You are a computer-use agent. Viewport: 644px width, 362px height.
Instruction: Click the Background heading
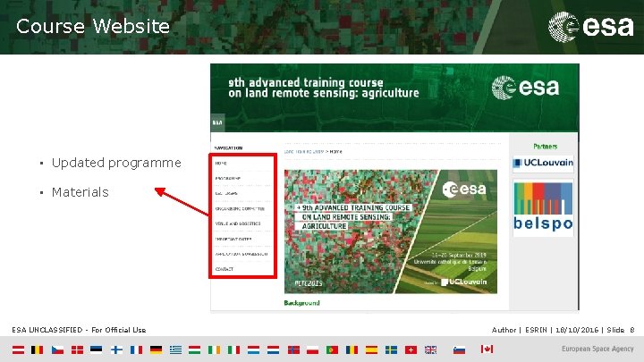pos(302,303)
